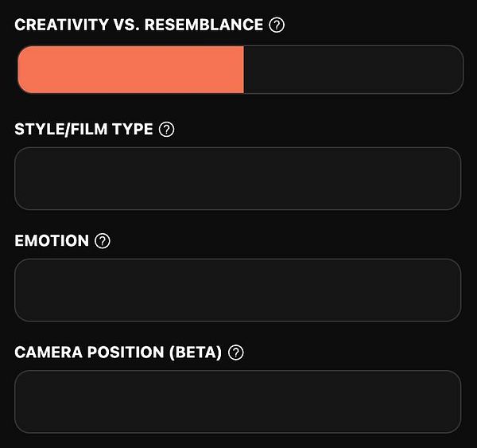Click the dark unfilled part of slider
Image resolution: width=477 pixels, height=448 pixels.
353,69
